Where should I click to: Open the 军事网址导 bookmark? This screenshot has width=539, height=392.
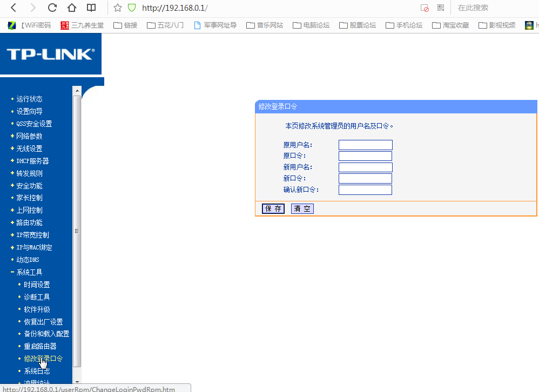[x=215, y=25]
